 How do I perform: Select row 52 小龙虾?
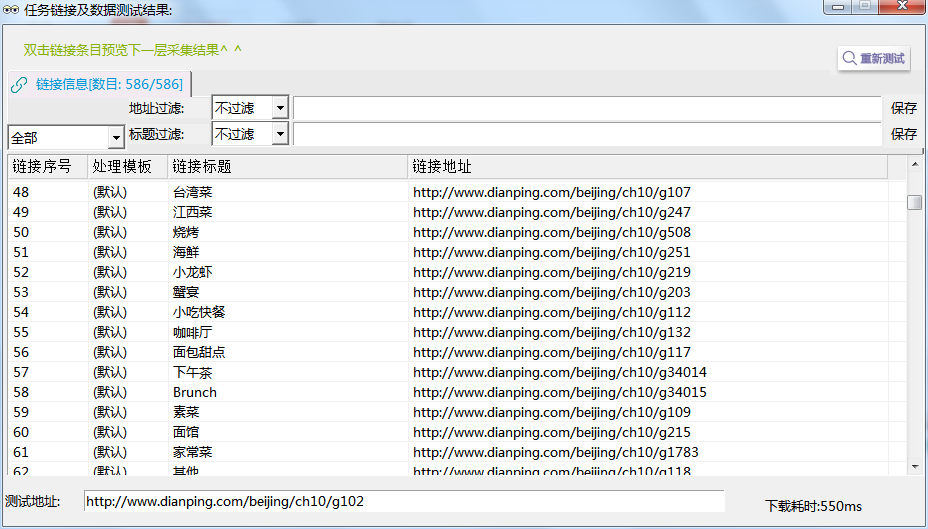[456, 272]
